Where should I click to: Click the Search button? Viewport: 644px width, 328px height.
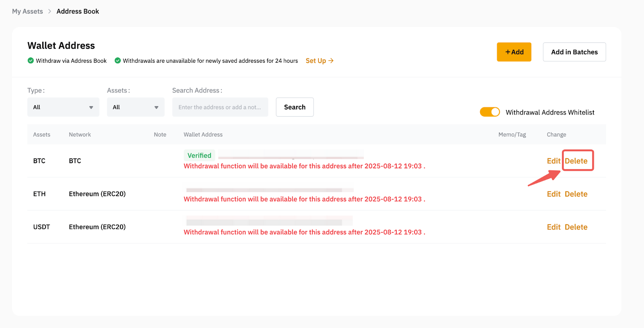(x=295, y=107)
